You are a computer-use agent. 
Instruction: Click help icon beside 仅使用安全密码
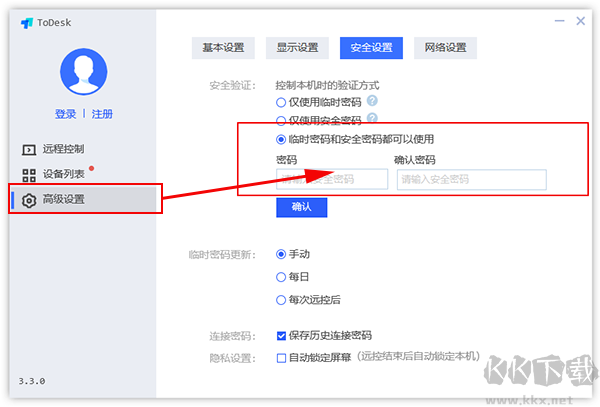(x=372, y=118)
